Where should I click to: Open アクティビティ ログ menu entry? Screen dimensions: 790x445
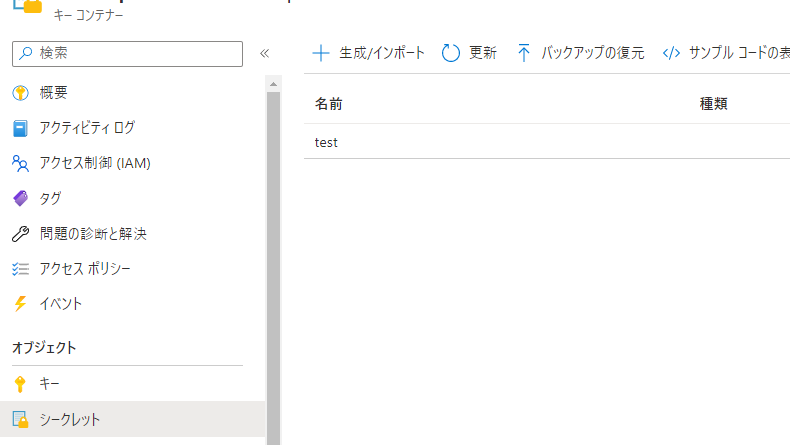tap(87, 128)
